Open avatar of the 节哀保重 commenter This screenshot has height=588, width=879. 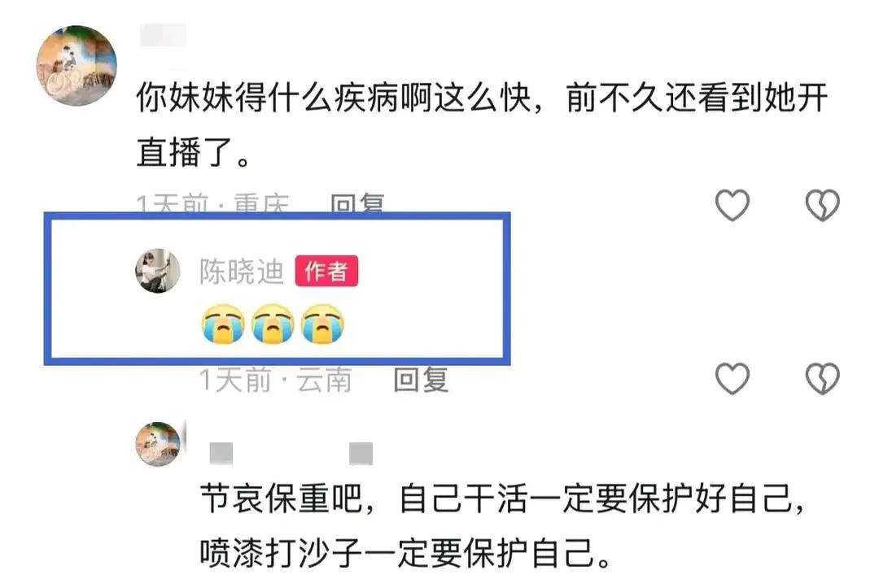[x=159, y=444]
